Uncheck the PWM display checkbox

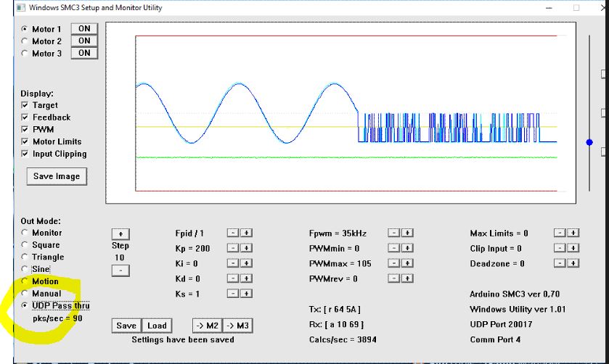click(x=25, y=129)
